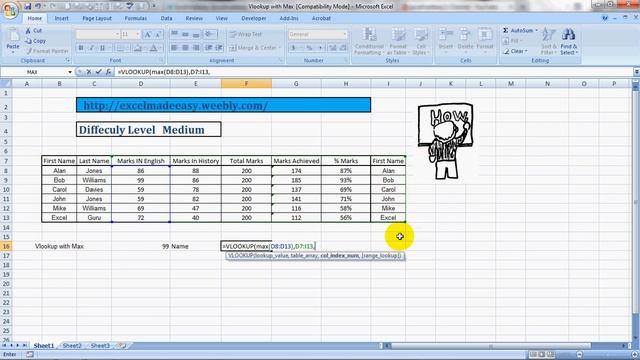Toggle Bold formatting
Image resolution: width=640 pixels, height=360 pixels.
click(x=81, y=48)
